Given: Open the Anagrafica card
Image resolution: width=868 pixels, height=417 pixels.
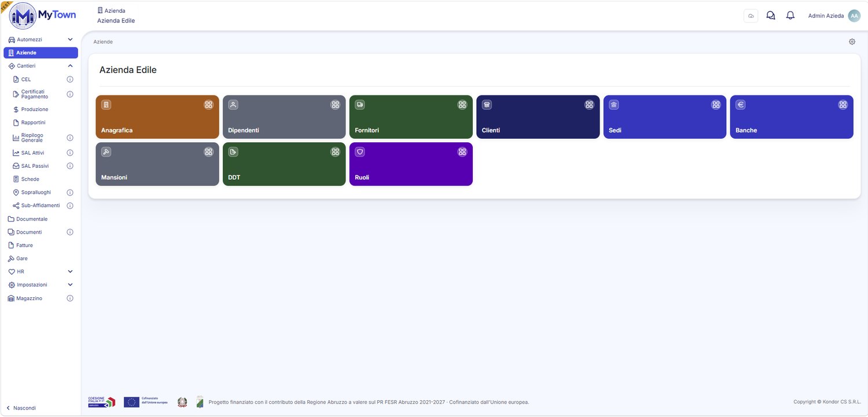Looking at the screenshot, I should coord(157,117).
